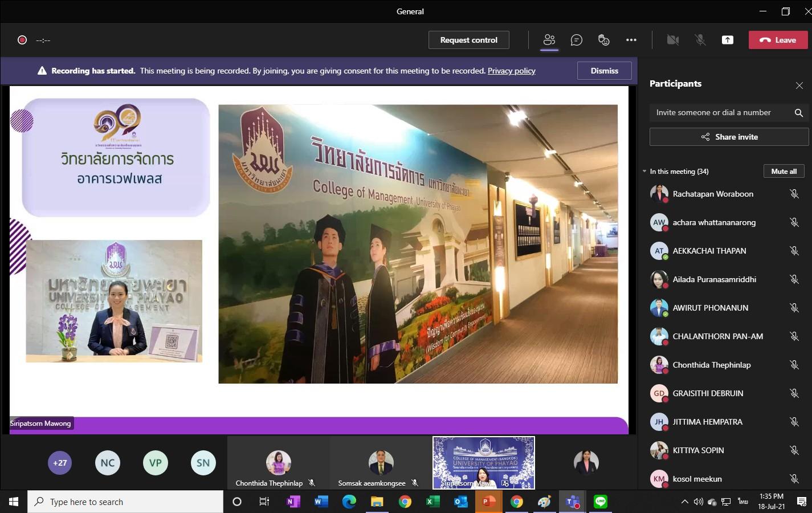Open Excel from taskbar

tap(433, 502)
